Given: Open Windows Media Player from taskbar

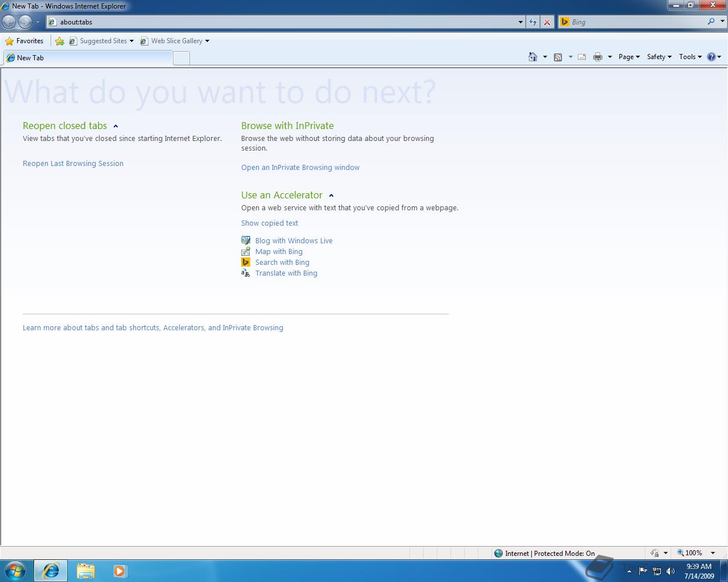Looking at the screenshot, I should point(119,571).
